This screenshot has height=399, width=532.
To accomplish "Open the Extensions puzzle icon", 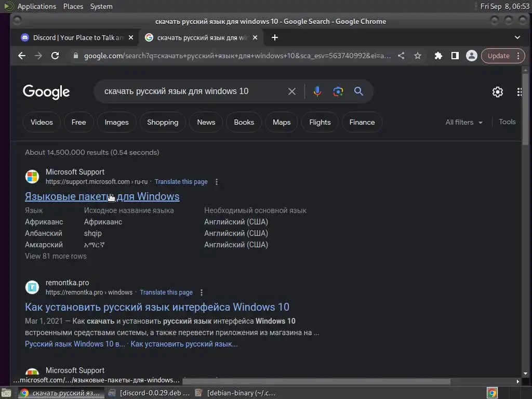I will click(x=438, y=56).
